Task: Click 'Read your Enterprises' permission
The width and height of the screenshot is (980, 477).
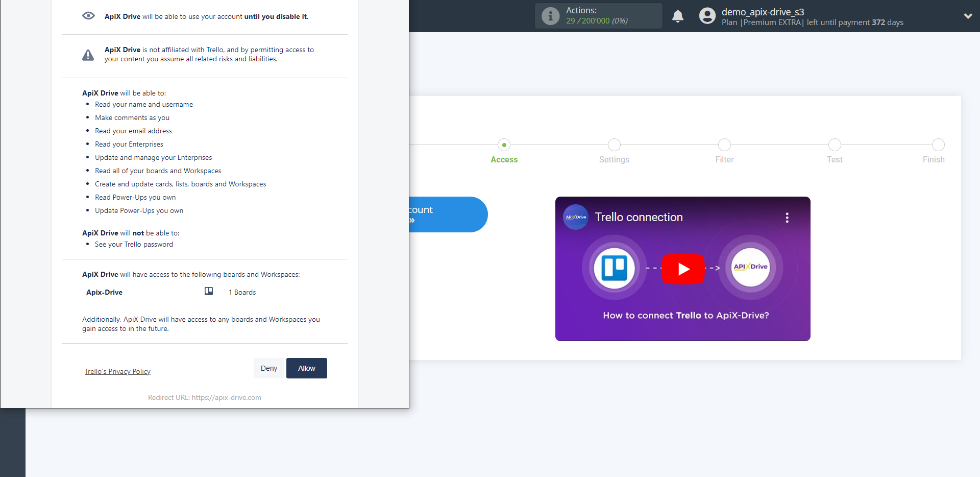Action: coord(129,144)
